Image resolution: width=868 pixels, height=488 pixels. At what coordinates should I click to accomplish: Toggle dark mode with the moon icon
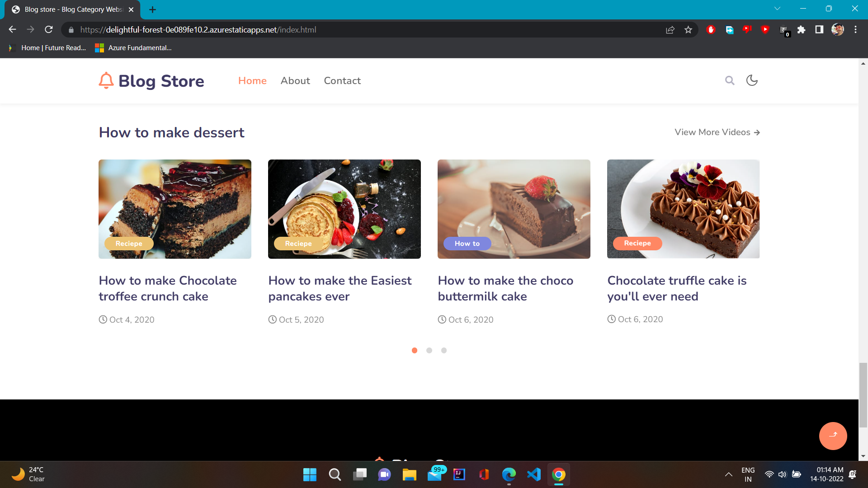point(751,80)
